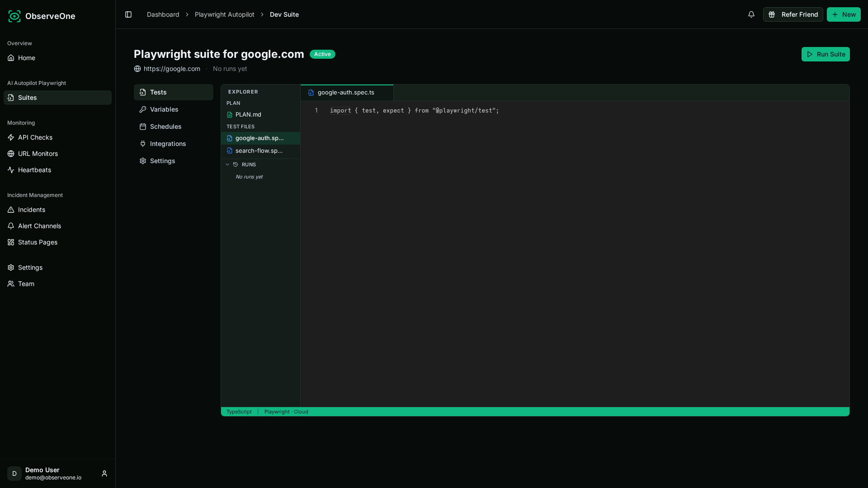Image resolution: width=868 pixels, height=488 pixels.
Task: Open sidebar Settings below Status Pages
Action: pos(57,267)
